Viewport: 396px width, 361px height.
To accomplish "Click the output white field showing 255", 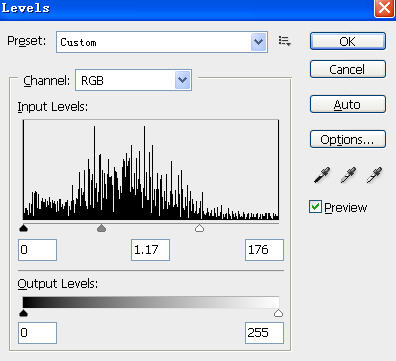I will [x=264, y=333].
